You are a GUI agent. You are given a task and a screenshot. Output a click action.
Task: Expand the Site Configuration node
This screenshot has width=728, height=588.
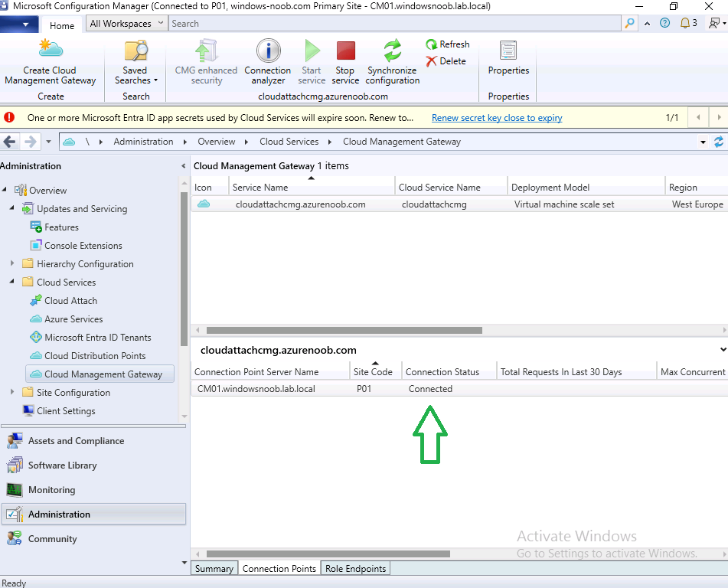tap(12, 392)
